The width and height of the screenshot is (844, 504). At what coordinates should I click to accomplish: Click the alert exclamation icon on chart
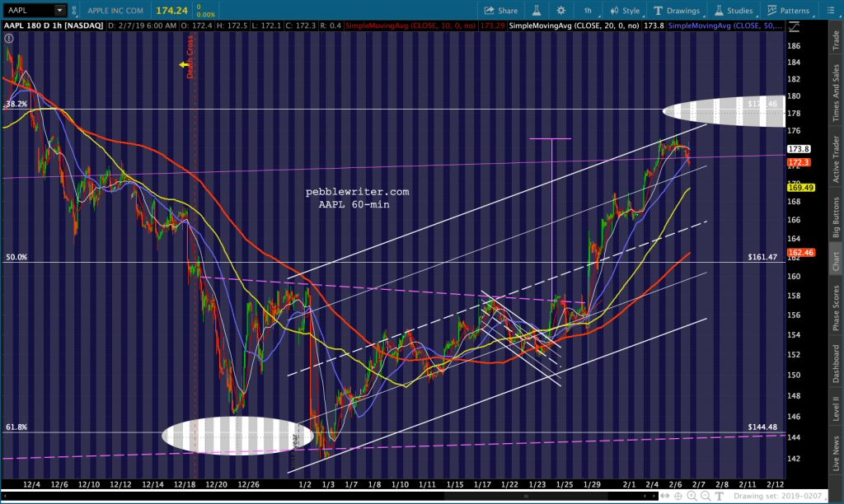pyautogui.click(x=9, y=38)
